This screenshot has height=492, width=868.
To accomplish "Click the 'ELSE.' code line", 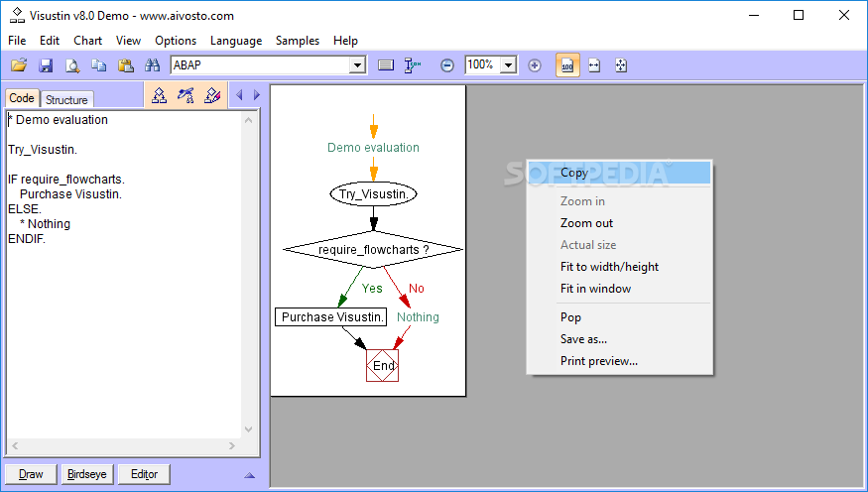I will coord(25,209).
